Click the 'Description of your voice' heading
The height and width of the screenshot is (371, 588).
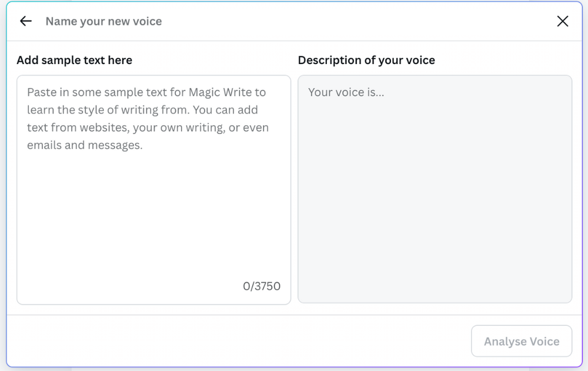[x=366, y=60]
